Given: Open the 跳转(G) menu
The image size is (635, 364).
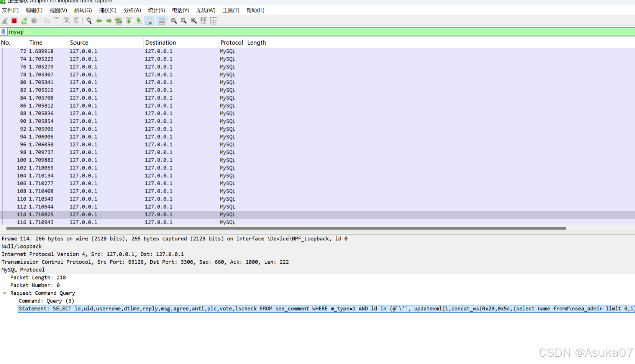Looking at the screenshot, I should pyautogui.click(x=83, y=10).
